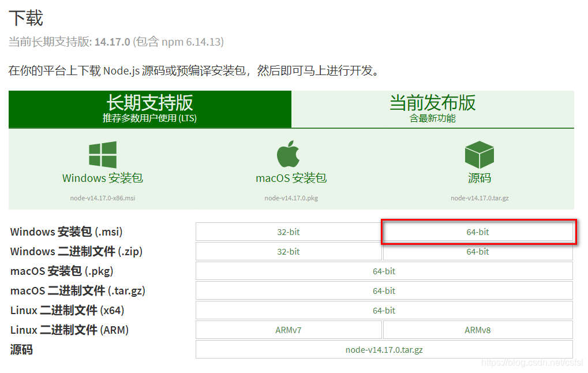588x373 pixels.
Task: Click the Apple logo macOS icon
Action: [288, 154]
